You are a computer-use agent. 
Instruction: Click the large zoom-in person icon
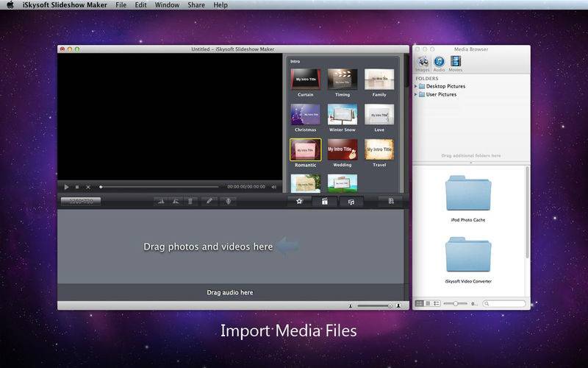[x=398, y=306]
